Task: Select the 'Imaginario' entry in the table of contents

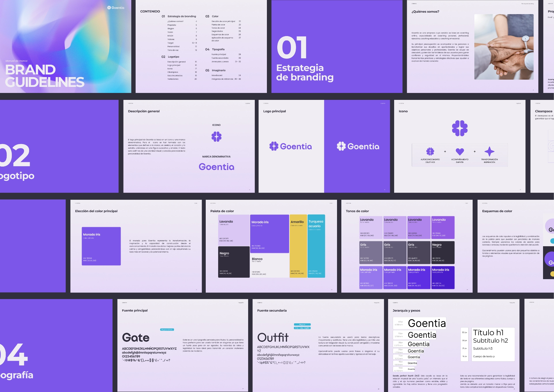Action: pos(218,70)
